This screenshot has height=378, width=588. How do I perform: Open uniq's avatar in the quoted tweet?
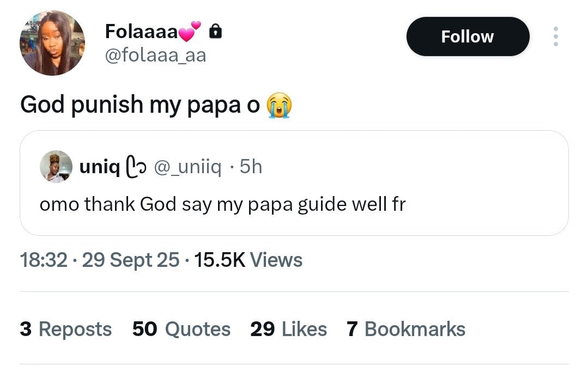point(56,167)
